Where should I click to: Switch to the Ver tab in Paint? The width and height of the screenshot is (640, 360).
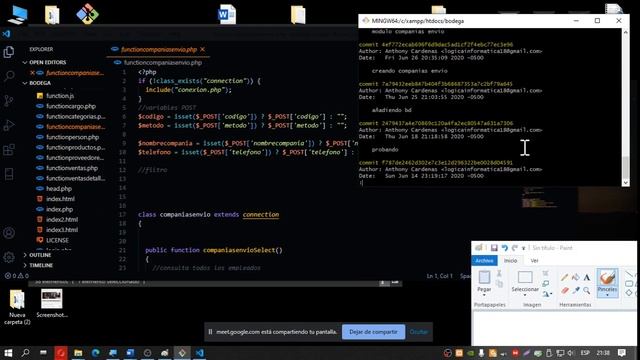(x=534, y=260)
